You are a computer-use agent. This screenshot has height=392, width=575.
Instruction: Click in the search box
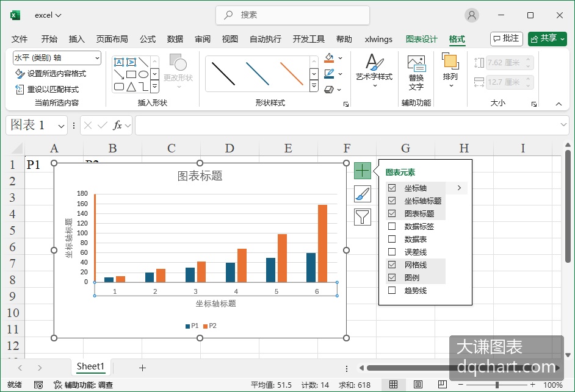[292, 15]
